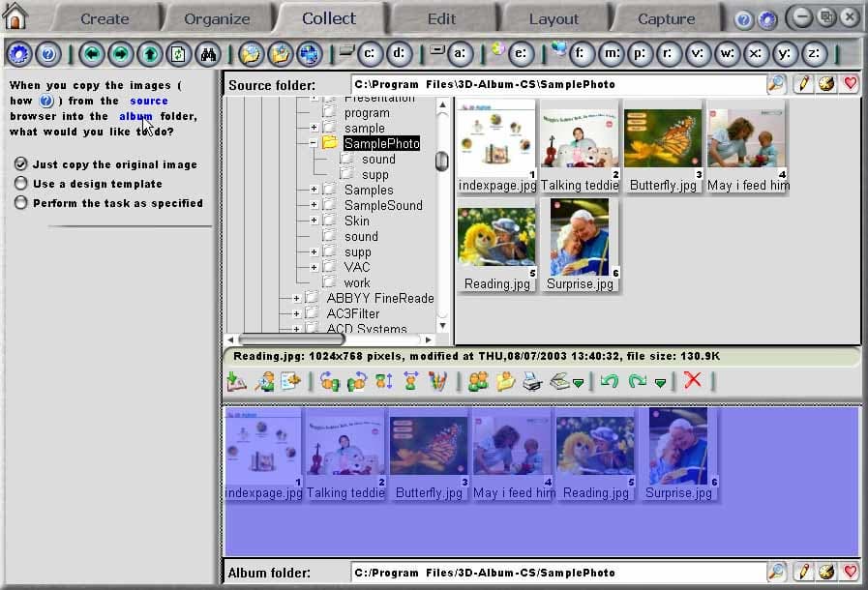Image resolution: width=868 pixels, height=590 pixels.
Task: Open the Create tab
Action: (105, 18)
